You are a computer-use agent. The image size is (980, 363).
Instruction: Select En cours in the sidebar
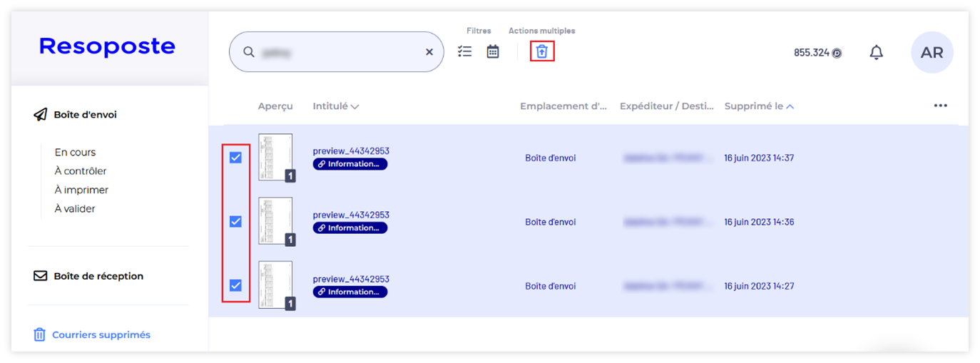[75, 152]
